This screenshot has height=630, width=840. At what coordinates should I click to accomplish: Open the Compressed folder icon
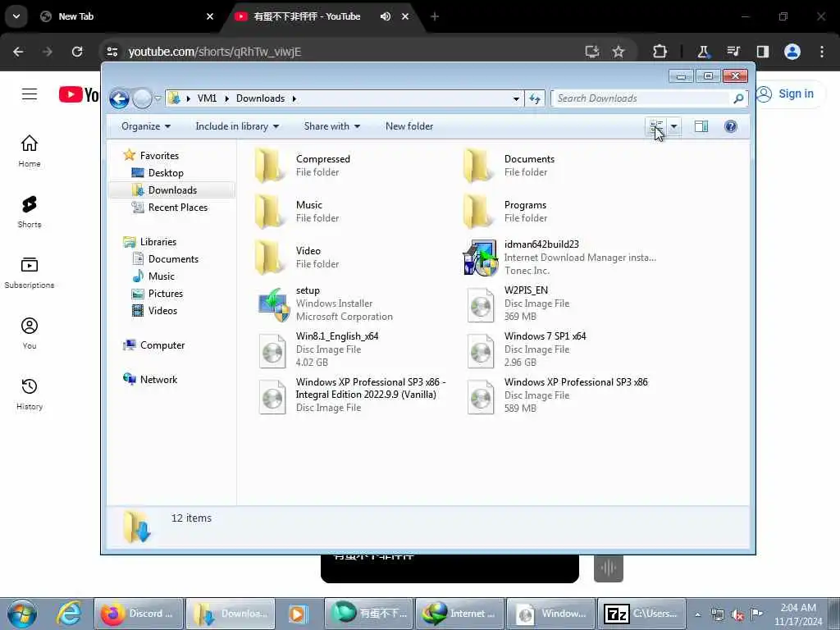[x=268, y=166]
